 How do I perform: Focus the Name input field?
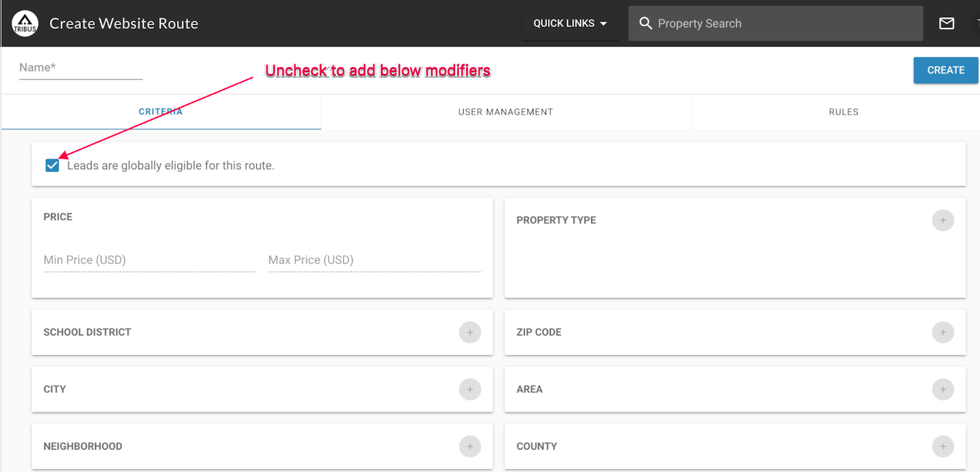click(81, 68)
